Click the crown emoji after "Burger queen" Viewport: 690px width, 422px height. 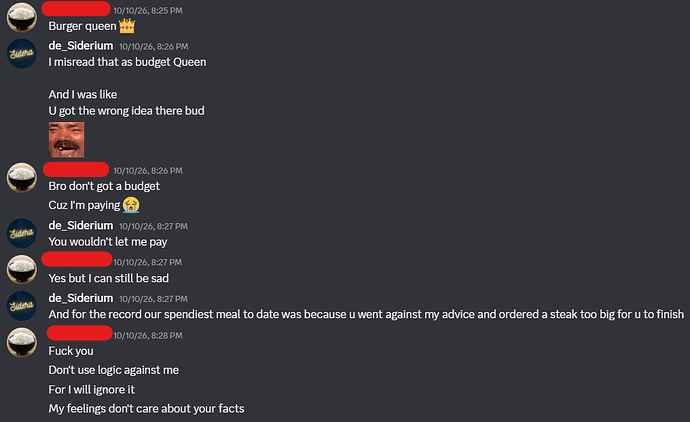pos(127,26)
